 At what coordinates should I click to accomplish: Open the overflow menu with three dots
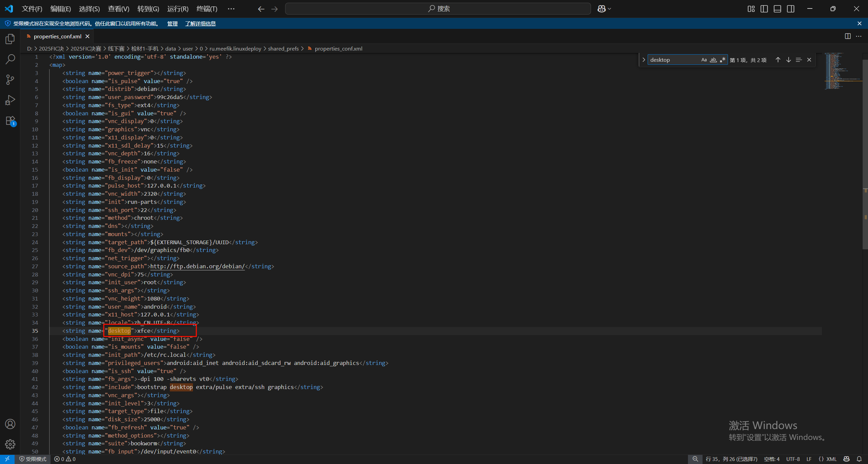click(x=231, y=9)
